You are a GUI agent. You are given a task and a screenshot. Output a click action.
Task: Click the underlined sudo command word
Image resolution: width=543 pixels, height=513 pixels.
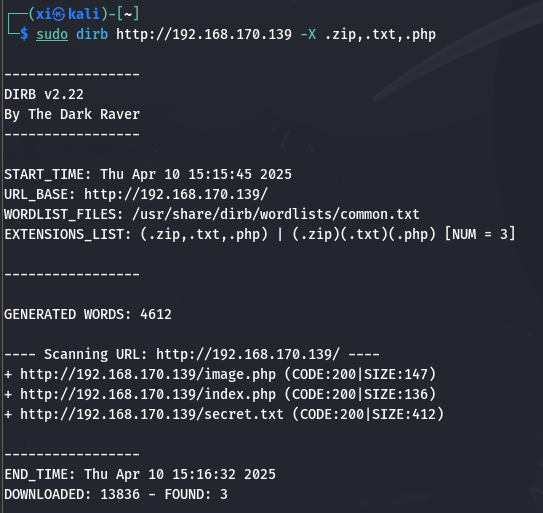coord(52,34)
